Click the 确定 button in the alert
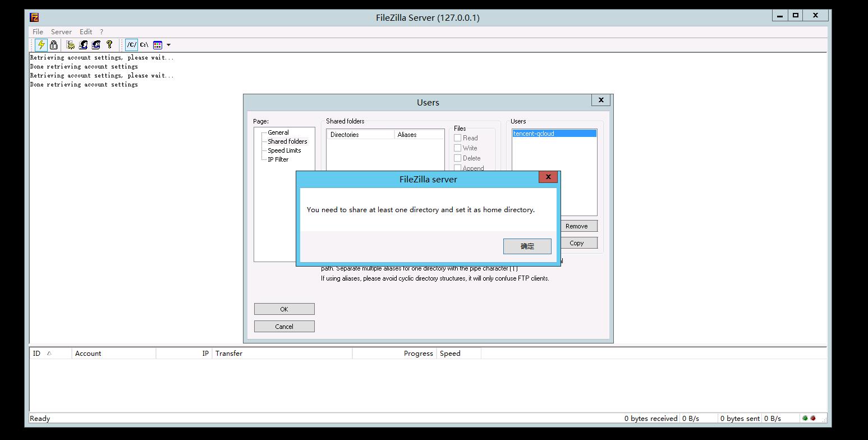Viewport: 868px width, 440px height. [527, 246]
